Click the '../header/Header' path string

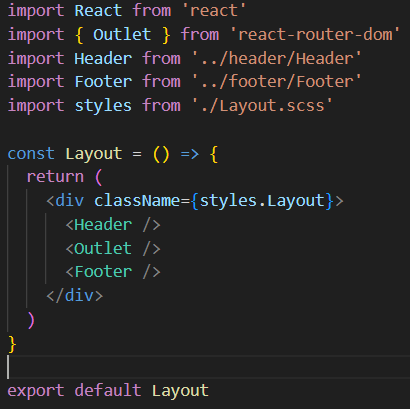[x=277, y=58]
